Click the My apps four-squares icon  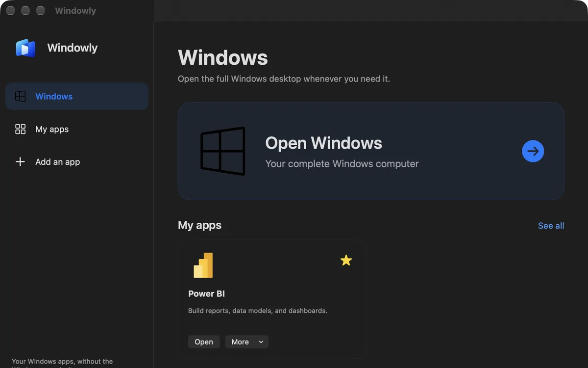point(20,129)
